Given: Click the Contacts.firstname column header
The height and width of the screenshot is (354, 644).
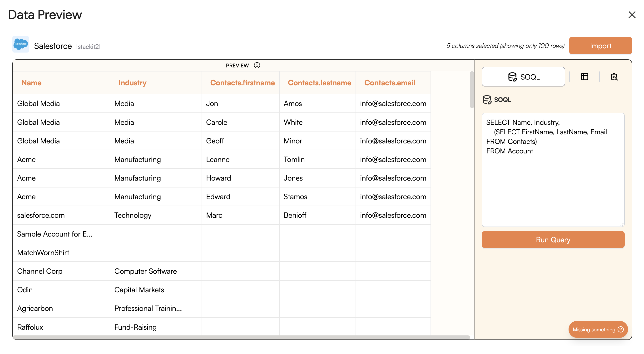Looking at the screenshot, I should [242, 83].
